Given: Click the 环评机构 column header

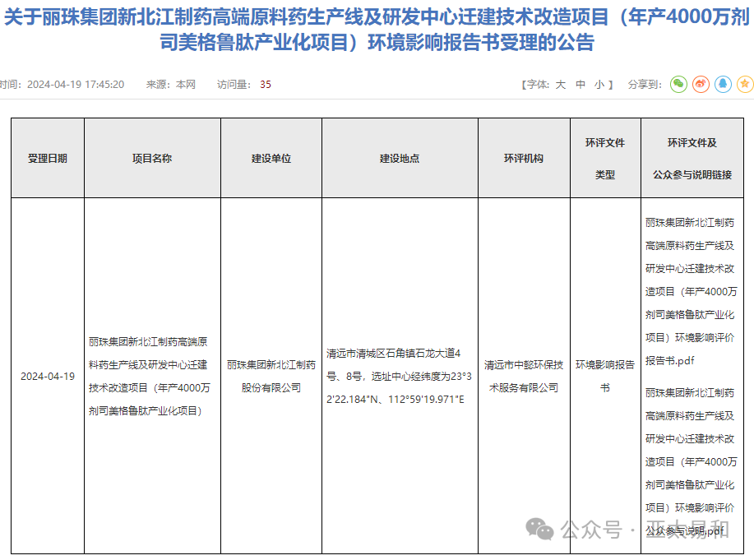Looking at the screenshot, I should tap(524, 158).
